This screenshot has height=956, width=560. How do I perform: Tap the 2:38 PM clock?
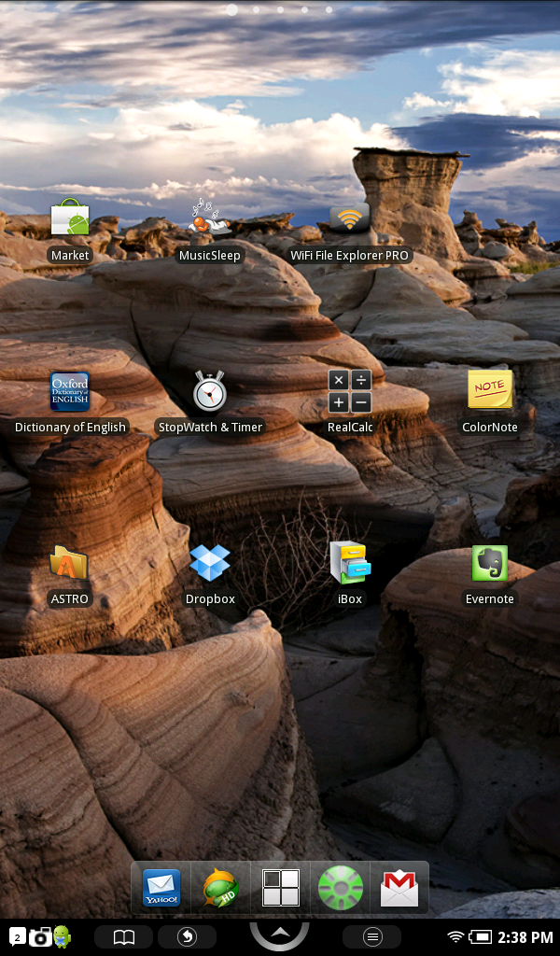(525, 937)
